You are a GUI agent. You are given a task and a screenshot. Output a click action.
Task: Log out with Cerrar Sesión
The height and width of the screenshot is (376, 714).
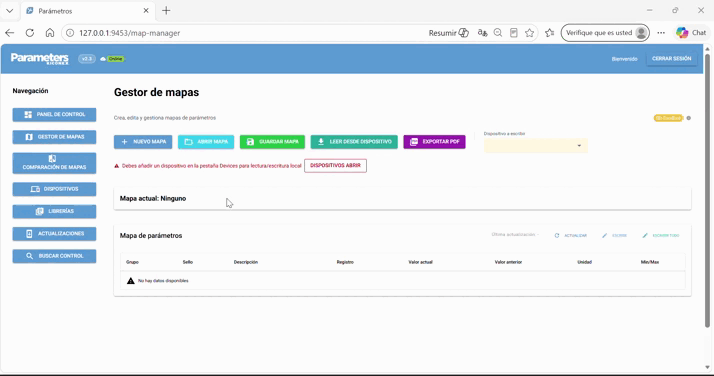[671, 58]
